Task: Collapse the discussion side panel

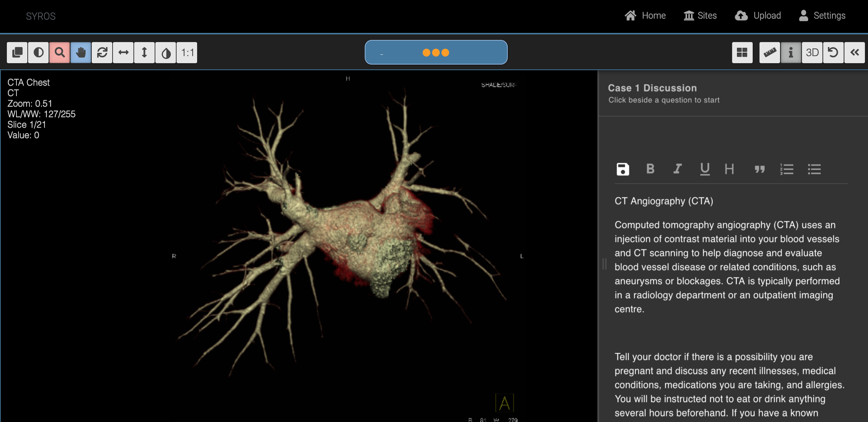Action: click(854, 53)
